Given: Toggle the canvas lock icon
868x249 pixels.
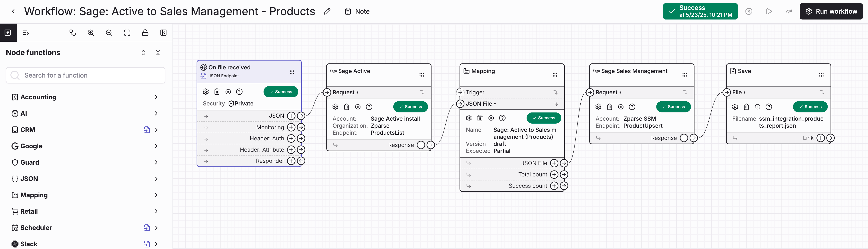Looking at the screenshot, I should 145,33.
